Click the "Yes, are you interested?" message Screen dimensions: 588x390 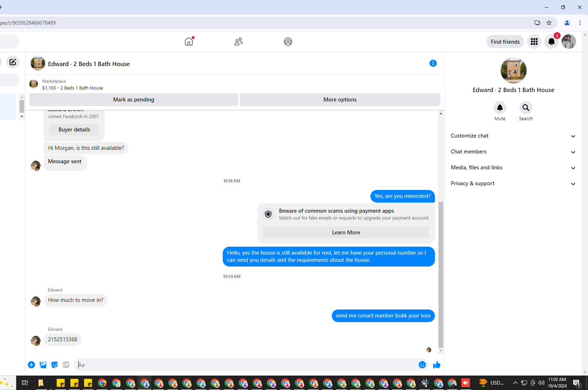[x=402, y=196]
